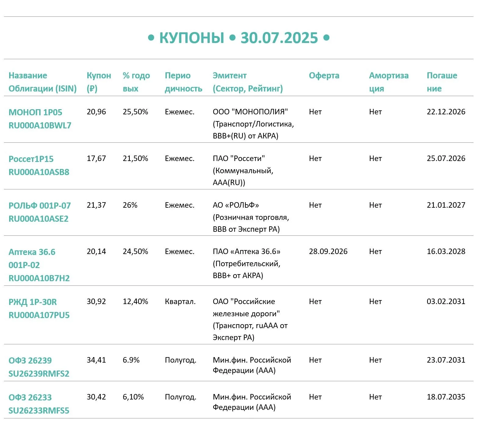Image resolution: width=479 pixels, height=448 pixels.
Task: Click the issuer text ПАО «Аптека 36.6»
Action: pyautogui.click(x=247, y=252)
